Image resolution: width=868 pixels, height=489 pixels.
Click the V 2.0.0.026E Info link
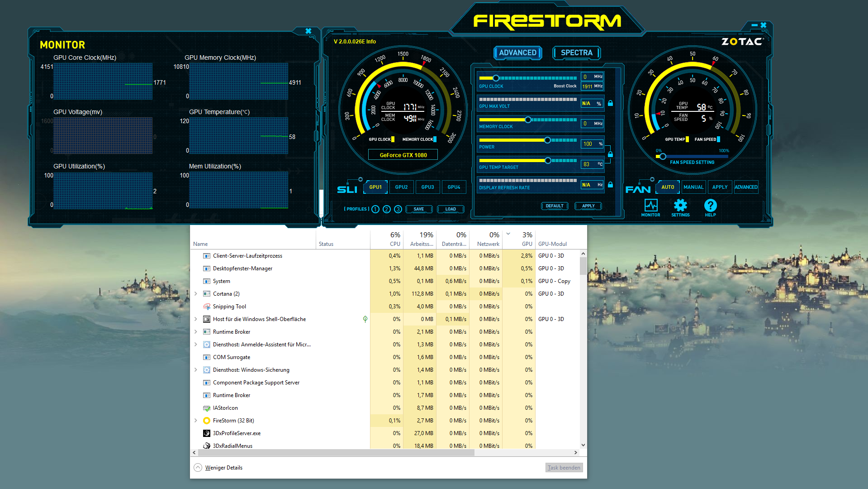pos(355,41)
